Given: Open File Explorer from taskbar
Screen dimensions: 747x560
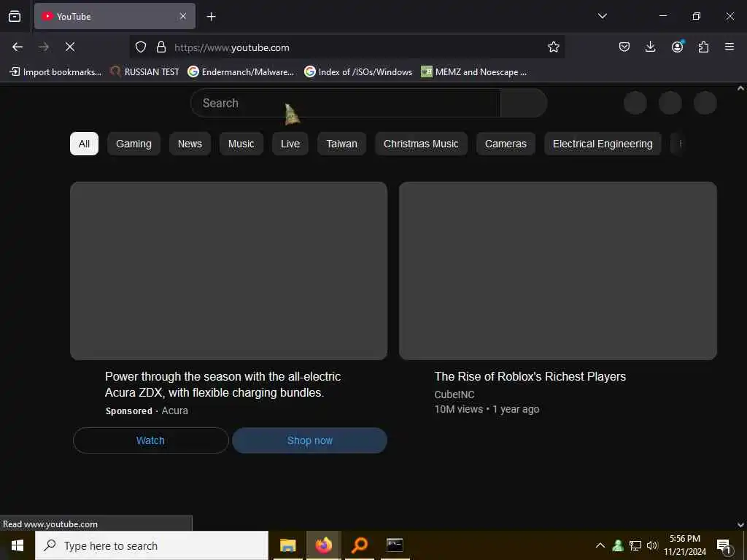Looking at the screenshot, I should click(x=287, y=545).
